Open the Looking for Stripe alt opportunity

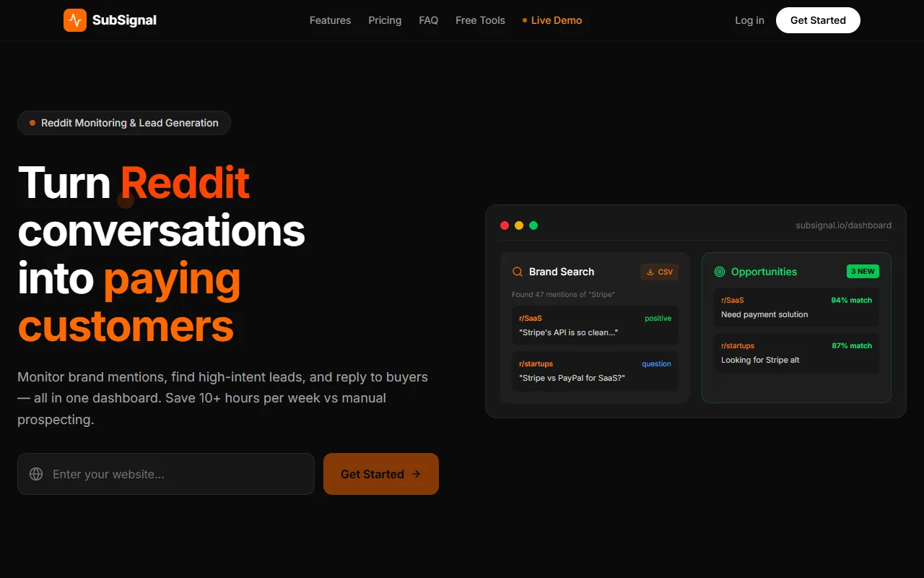pyautogui.click(x=796, y=353)
